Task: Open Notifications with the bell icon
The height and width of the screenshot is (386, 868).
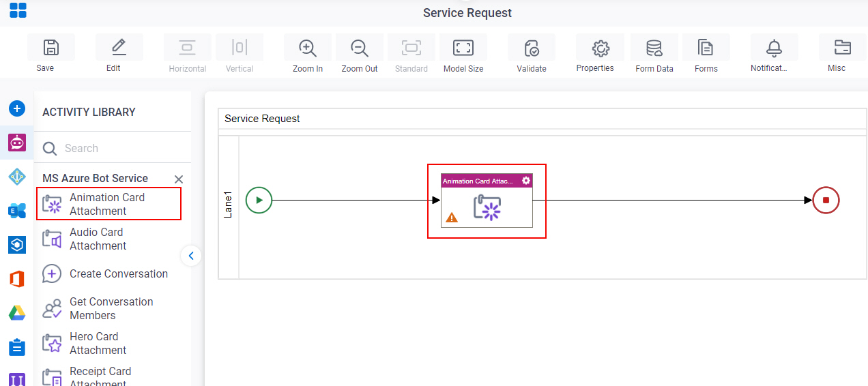Action: 774,47
